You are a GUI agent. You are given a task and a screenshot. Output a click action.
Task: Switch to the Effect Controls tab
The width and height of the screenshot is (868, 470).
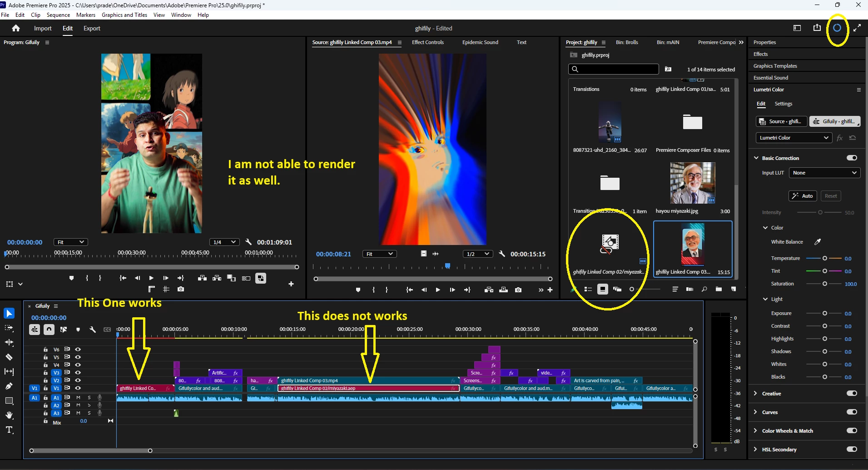point(428,42)
